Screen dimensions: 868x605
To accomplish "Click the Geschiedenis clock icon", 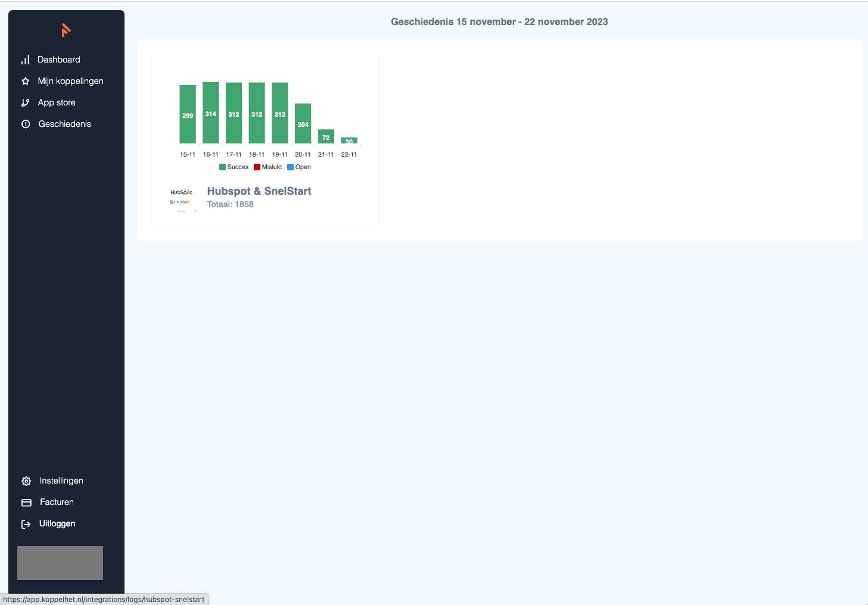I will (x=26, y=124).
